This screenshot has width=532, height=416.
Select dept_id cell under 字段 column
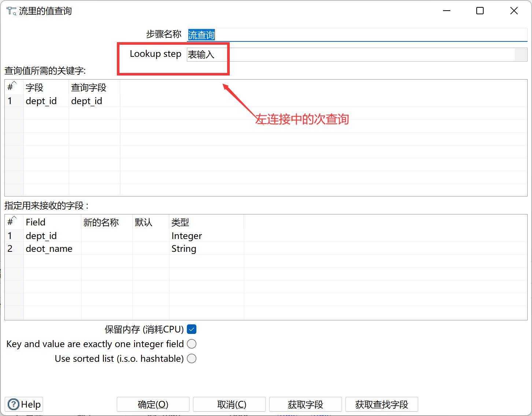46,101
